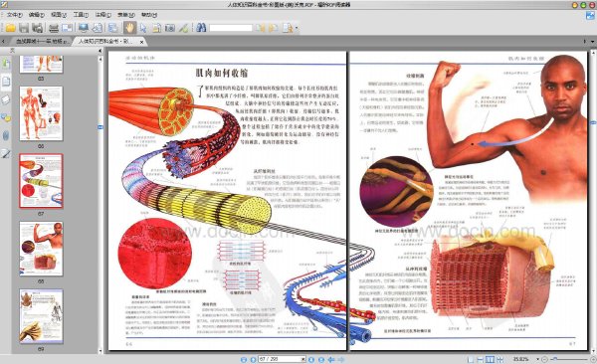Viewport: 597px width, 364px height.
Task: Save the document with the floppy icon
Action: click(x=24, y=28)
